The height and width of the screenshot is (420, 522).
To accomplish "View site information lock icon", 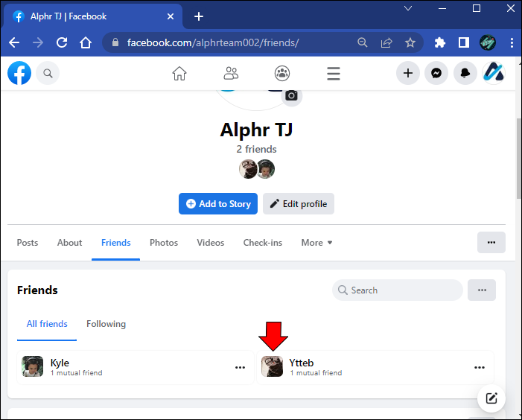I will click(x=115, y=42).
